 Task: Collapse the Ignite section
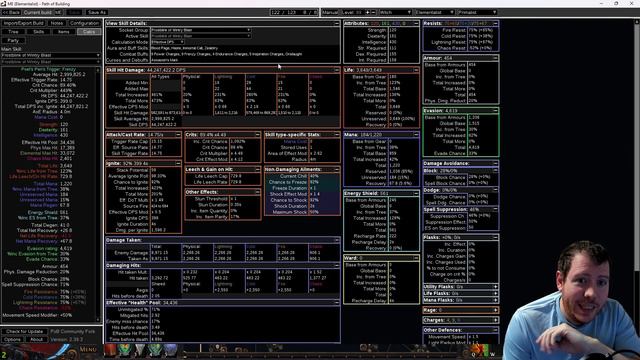tap(178, 163)
